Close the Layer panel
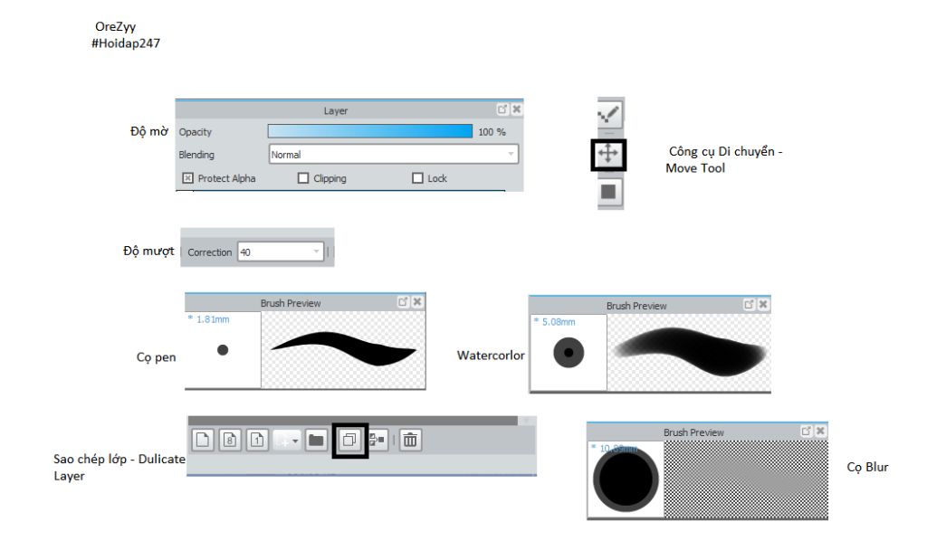 (x=517, y=109)
